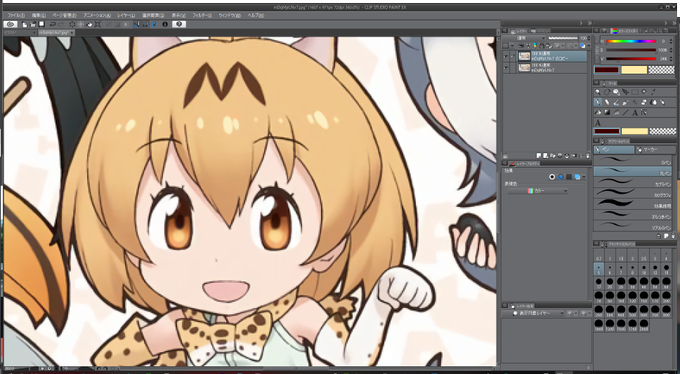Switch to the mDgMyUNx7.jpg canvas tab
Image resolution: width=680 pixels, height=374 pixels.
pyautogui.click(x=56, y=33)
